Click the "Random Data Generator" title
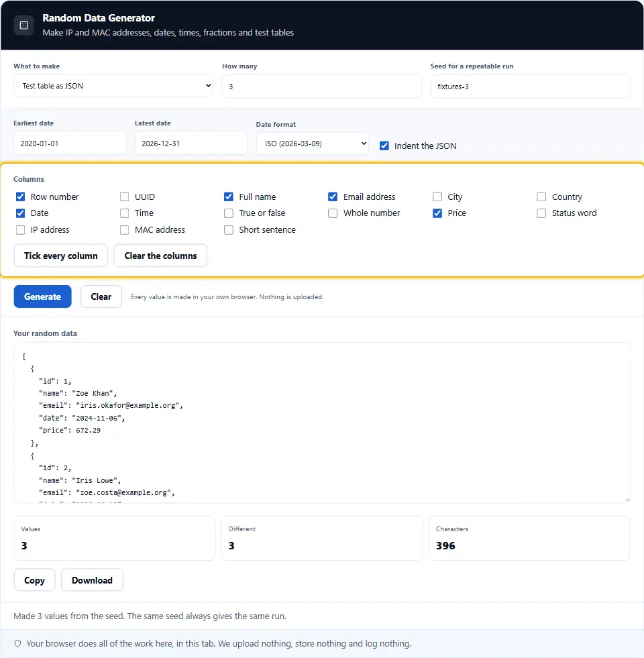 (99, 18)
